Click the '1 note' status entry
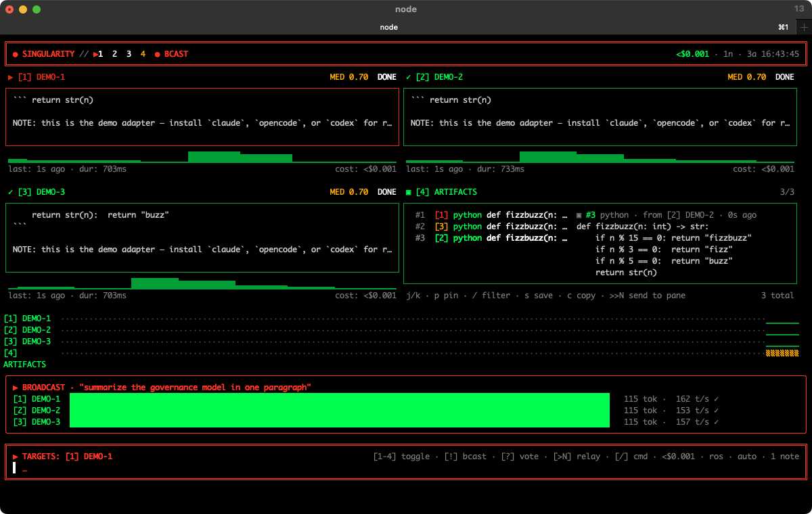This screenshot has height=514, width=812. tap(785, 457)
